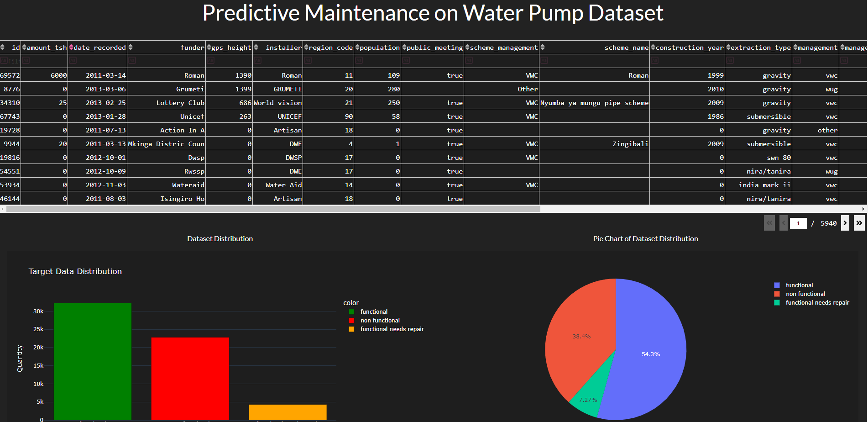The height and width of the screenshot is (422, 868).
Task: Click the page number input field
Action: pos(798,223)
